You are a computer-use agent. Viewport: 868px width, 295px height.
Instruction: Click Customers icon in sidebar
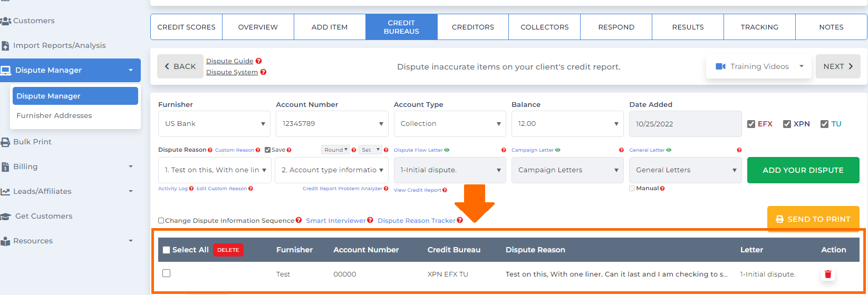(5, 21)
